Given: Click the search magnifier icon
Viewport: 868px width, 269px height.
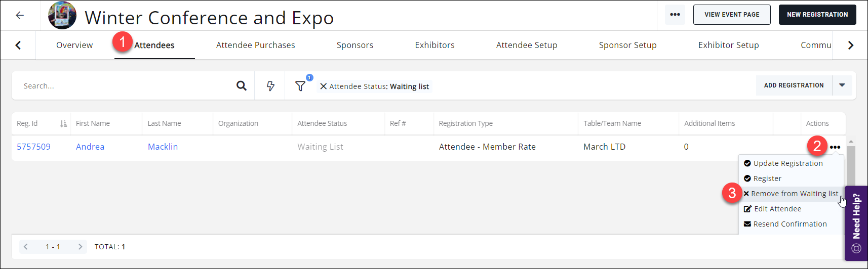Looking at the screenshot, I should tap(242, 86).
